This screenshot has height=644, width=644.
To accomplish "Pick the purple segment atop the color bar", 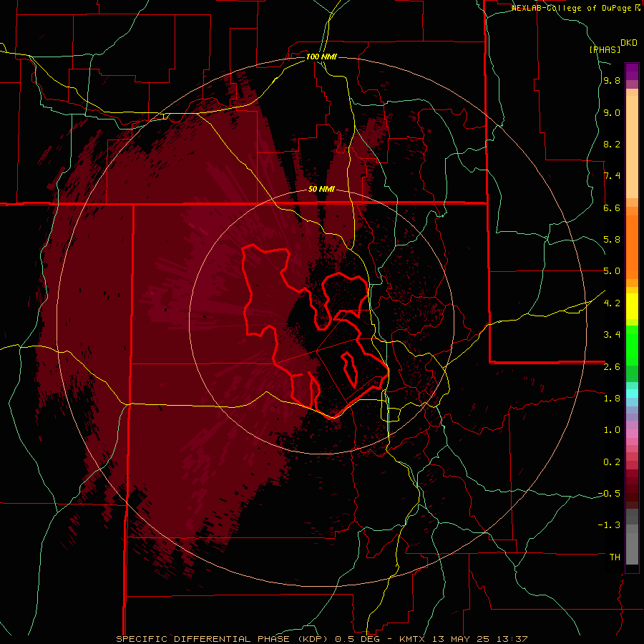I will pos(632,72).
